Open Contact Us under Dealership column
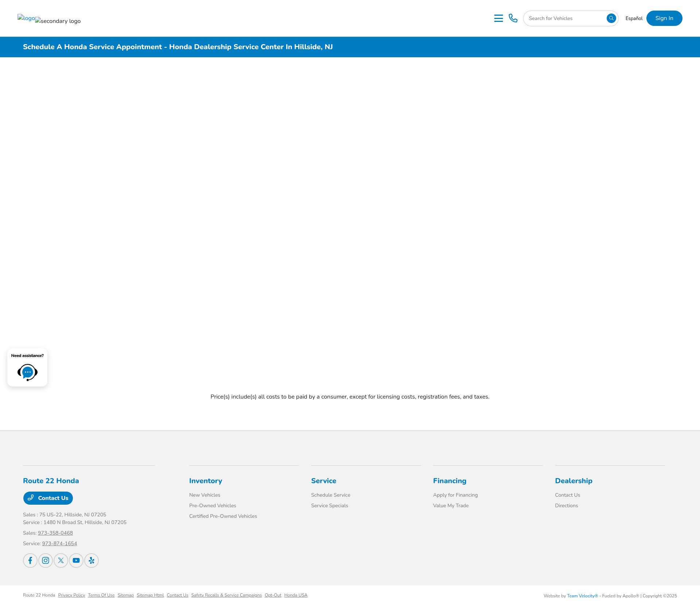700x605 pixels. [x=568, y=495]
